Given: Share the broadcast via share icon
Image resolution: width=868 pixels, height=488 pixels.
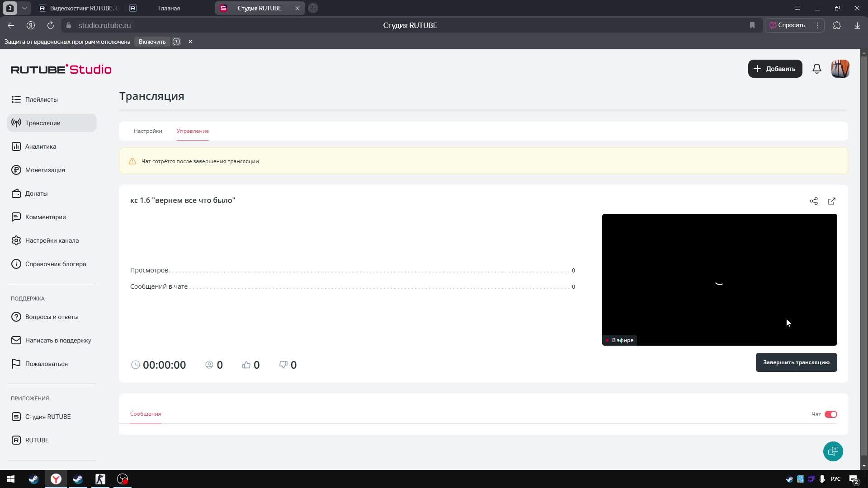Looking at the screenshot, I should 814,201.
